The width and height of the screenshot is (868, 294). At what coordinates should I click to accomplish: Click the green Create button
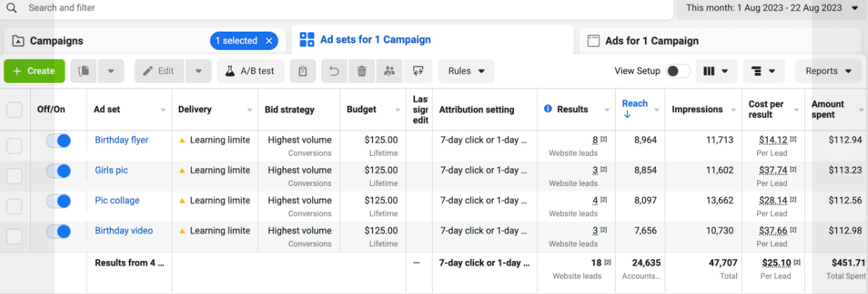click(34, 71)
